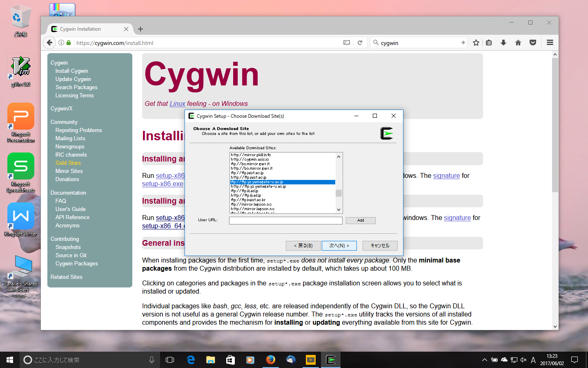
Task: Open reader view icon in address bar
Action: [347, 43]
